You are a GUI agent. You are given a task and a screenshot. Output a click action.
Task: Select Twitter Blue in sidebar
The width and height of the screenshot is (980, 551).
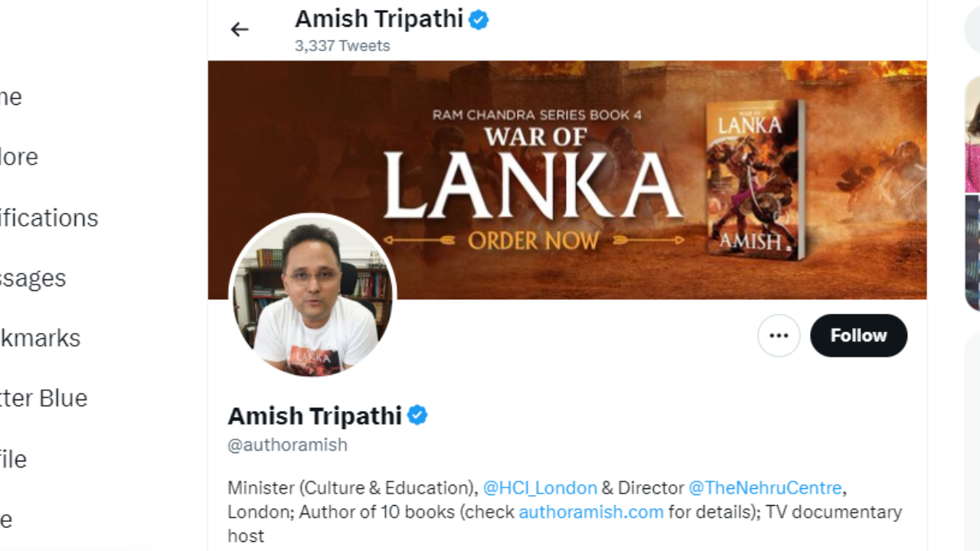tap(44, 398)
